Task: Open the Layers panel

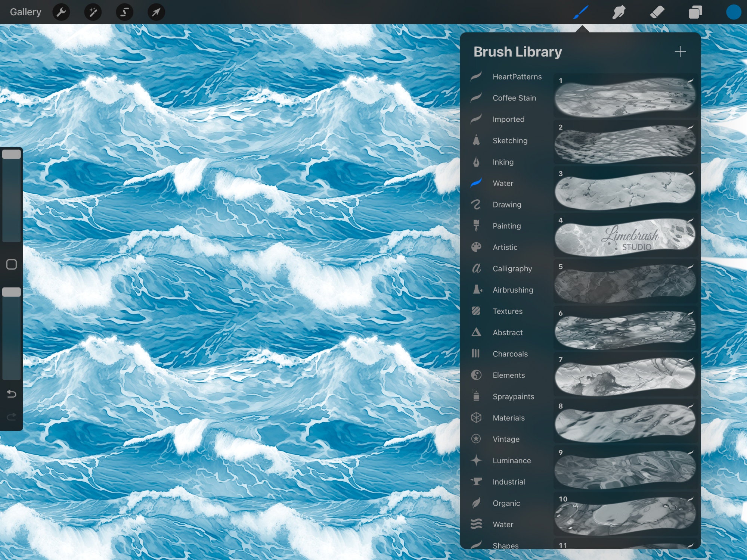Action: [x=695, y=12]
